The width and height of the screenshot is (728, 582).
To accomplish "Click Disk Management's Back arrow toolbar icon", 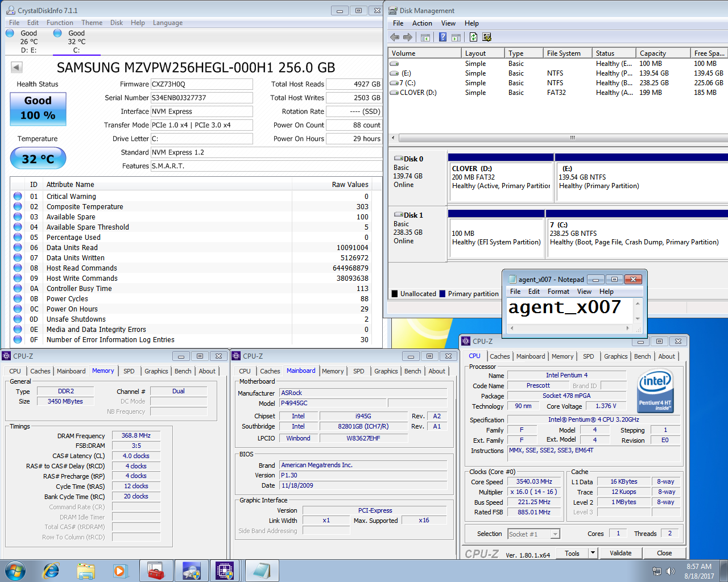I will click(x=395, y=37).
